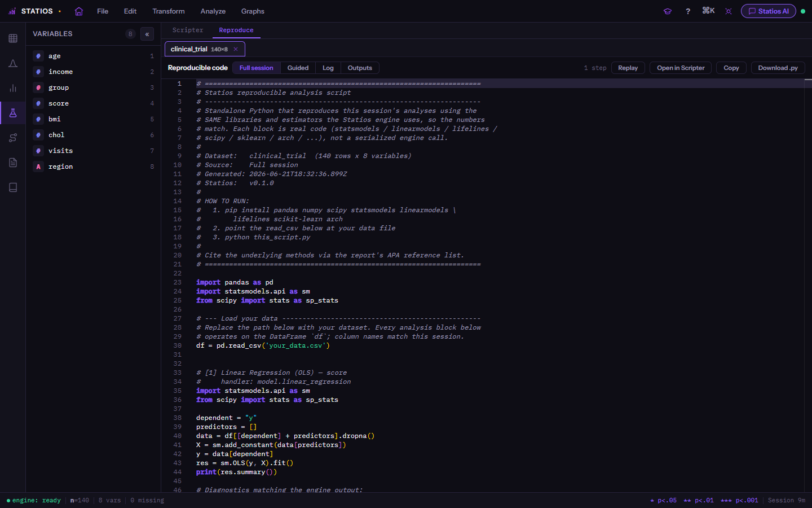Click the code editor vertical scrollbar
The height and width of the screenshot is (508, 812).
click(808, 285)
